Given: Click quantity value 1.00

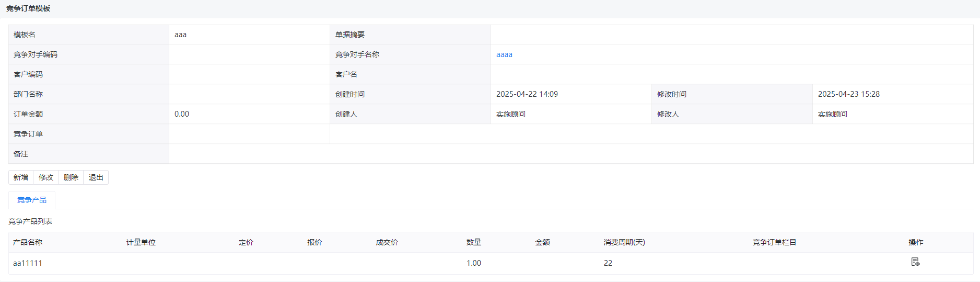Looking at the screenshot, I should [x=474, y=263].
